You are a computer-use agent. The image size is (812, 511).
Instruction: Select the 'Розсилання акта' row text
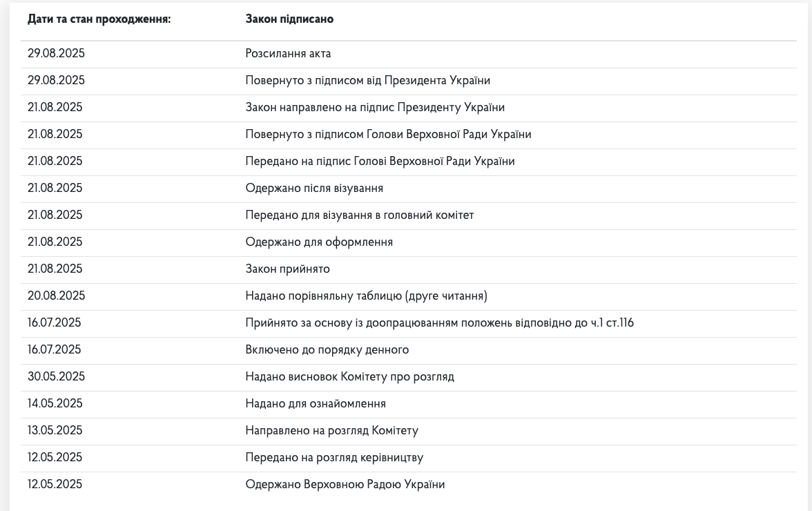click(x=288, y=54)
